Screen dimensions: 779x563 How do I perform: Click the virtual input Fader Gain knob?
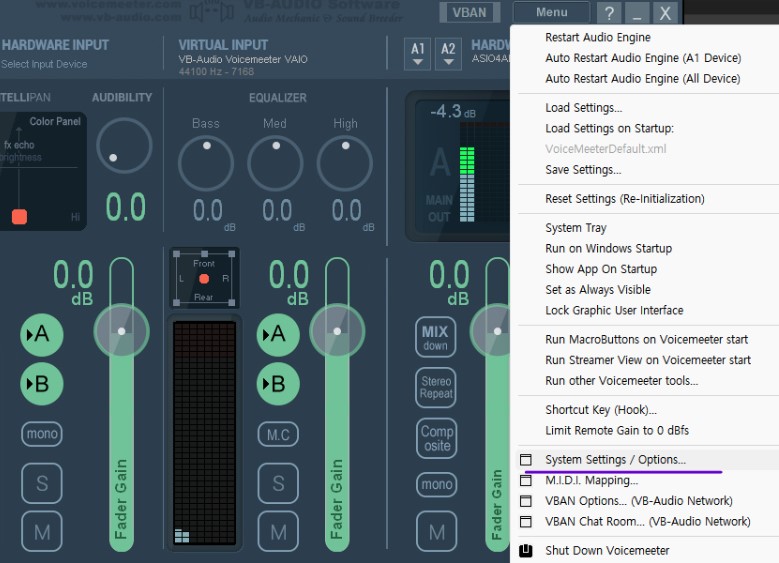coord(337,331)
